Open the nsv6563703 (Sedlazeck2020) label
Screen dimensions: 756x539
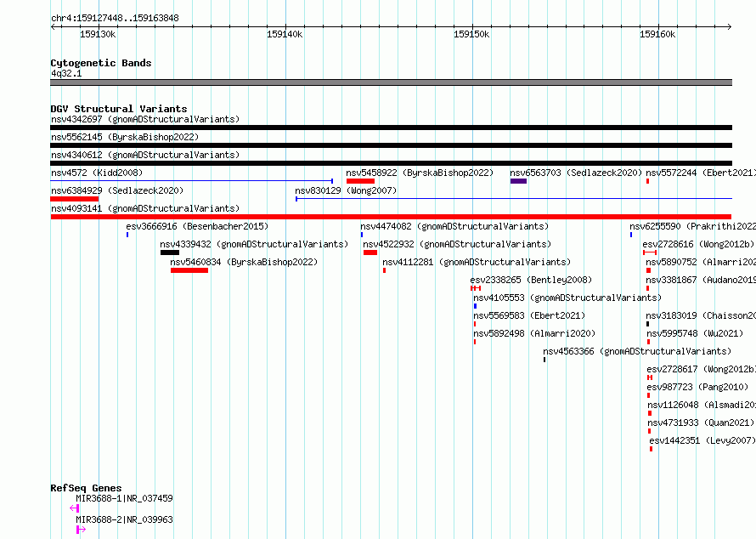(576, 173)
